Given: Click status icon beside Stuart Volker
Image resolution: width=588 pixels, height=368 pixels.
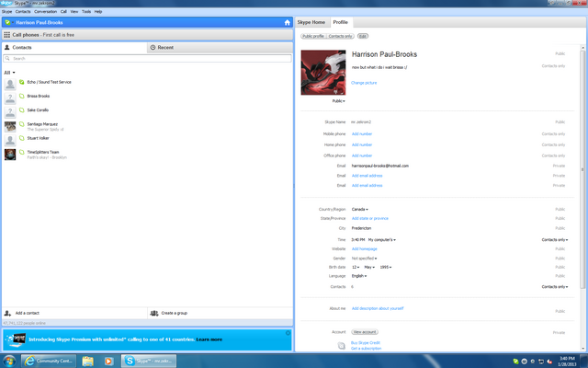Looking at the screenshot, I should click(22, 138).
